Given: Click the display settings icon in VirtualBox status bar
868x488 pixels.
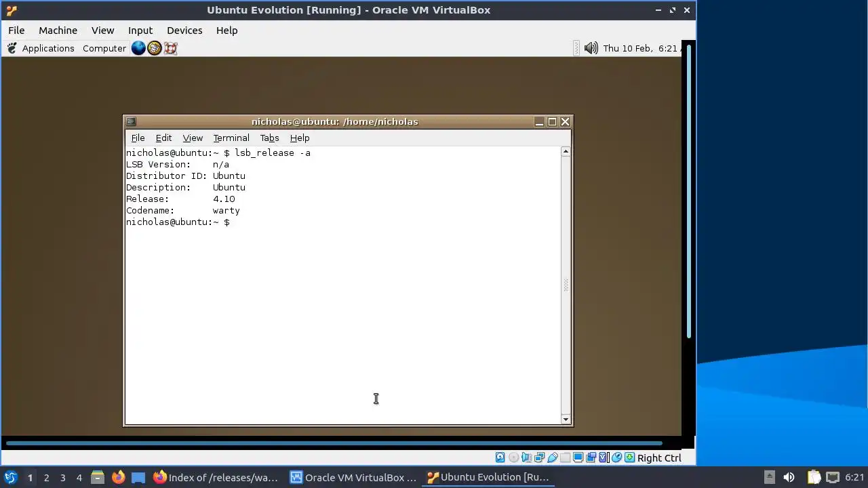Looking at the screenshot, I should 578,457.
